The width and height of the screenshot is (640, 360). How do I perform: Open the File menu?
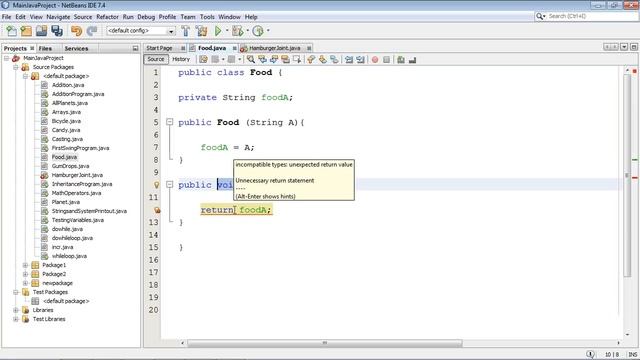click(7, 17)
